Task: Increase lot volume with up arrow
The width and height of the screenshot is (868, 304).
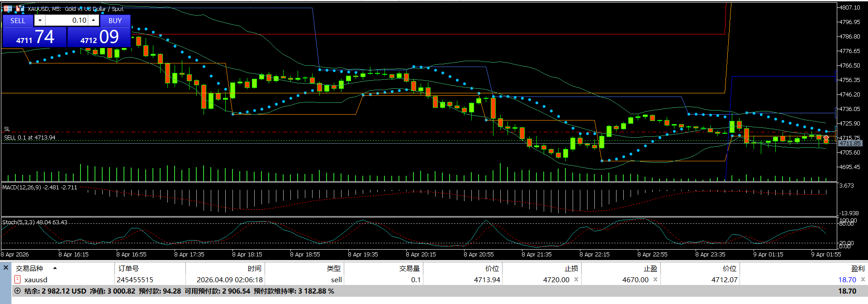Action: click(94, 20)
